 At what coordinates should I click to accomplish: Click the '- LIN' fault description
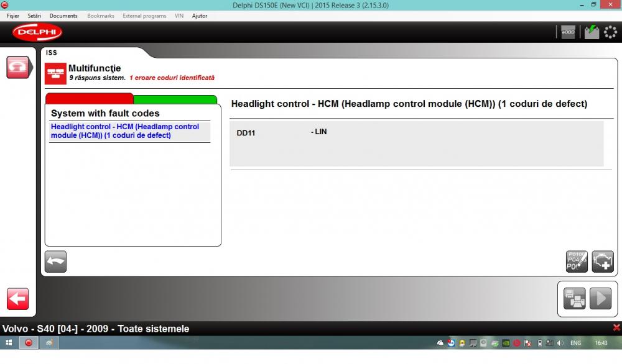pyautogui.click(x=319, y=132)
